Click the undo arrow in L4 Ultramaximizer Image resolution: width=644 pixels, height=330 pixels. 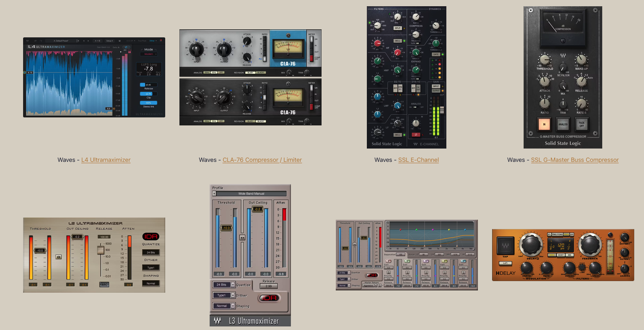click(36, 40)
